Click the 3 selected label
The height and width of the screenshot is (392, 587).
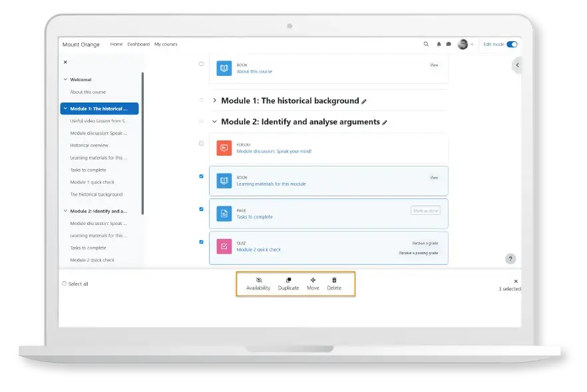click(x=510, y=289)
